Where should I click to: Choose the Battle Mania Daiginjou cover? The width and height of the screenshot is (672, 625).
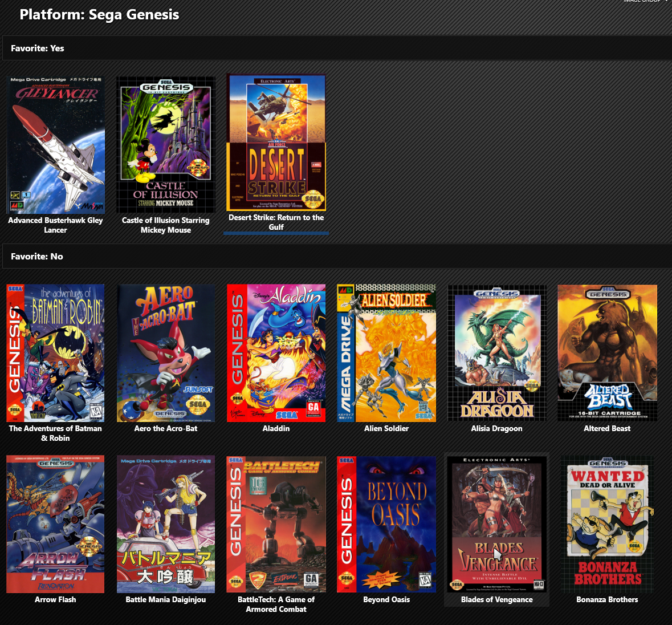pos(166,524)
